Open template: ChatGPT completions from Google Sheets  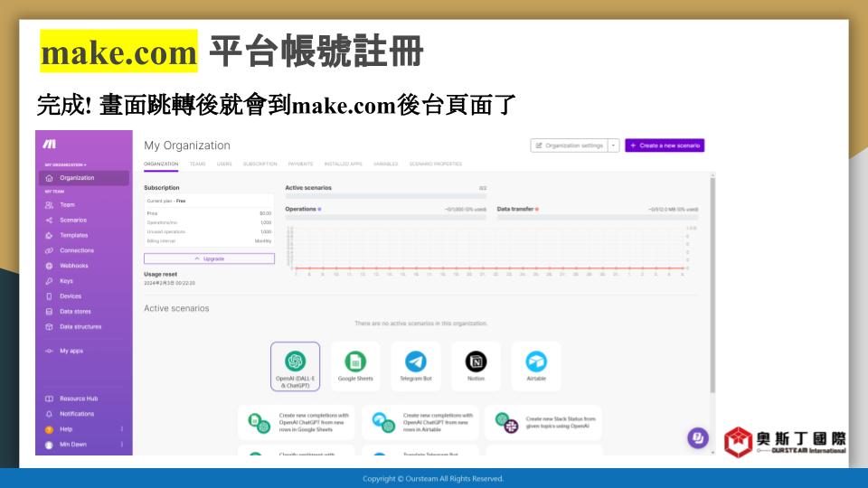297,423
